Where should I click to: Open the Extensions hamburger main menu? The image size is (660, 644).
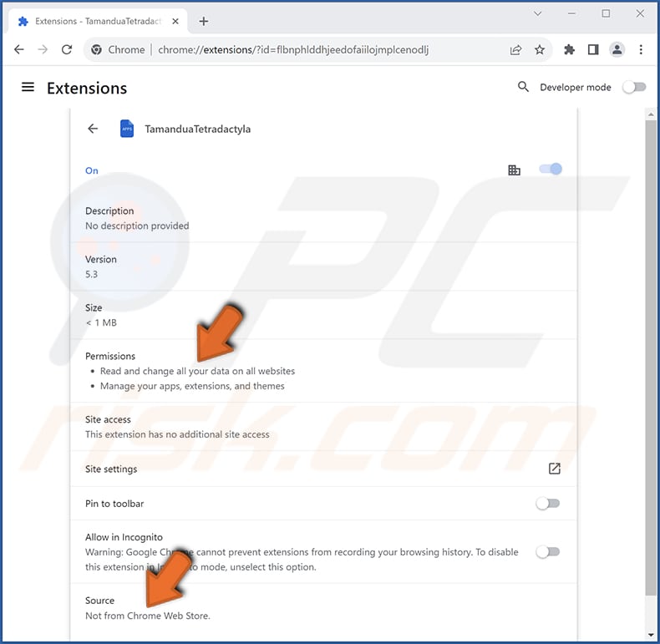[28, 87]
